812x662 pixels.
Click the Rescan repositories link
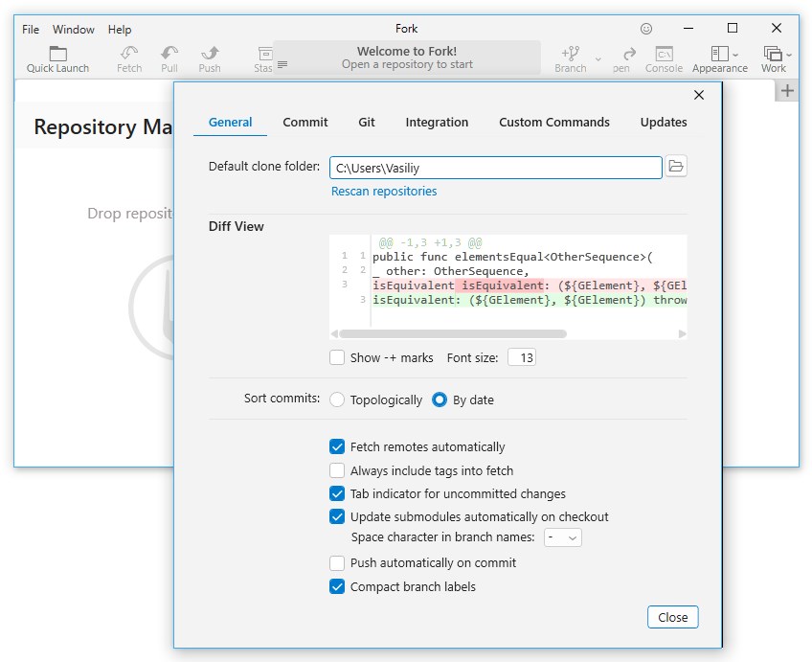[x=384, y=191]
